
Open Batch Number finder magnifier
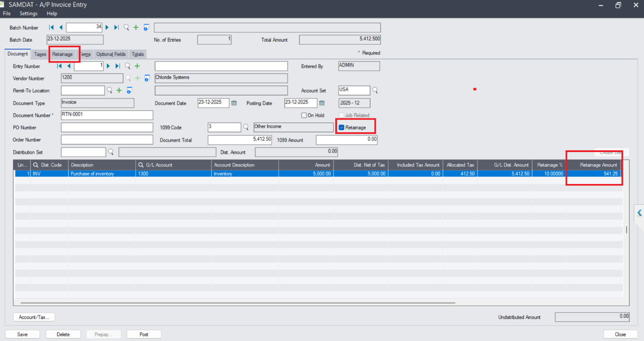(x=126, y=27)
